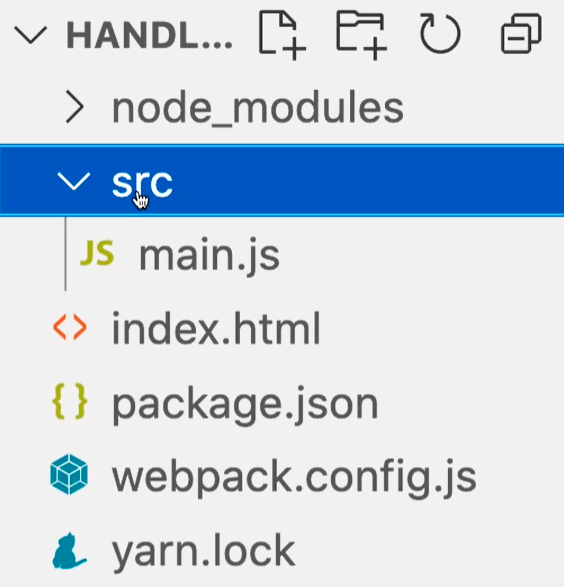Collapse the HANDL... project section chevron
The width and height of the screenshot is (564, 587).
[x=31, y=35]
